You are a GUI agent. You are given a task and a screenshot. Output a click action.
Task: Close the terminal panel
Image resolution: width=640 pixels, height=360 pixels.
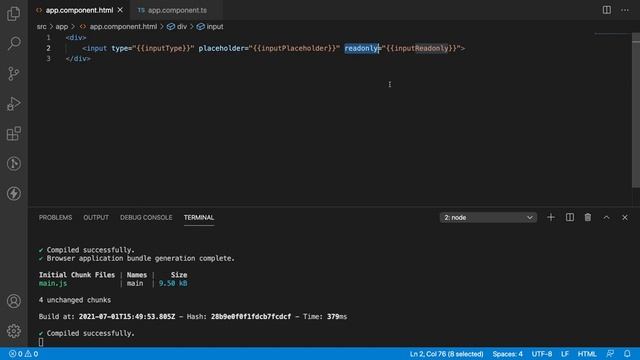[625, 218]
